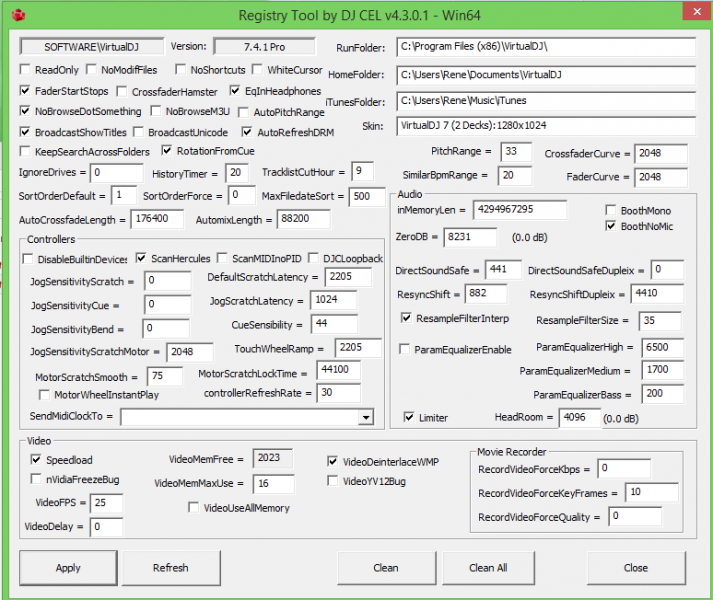Image resolution: width=713 pixels, height=600 pixels.
Task: Click the VideoFPS input field
Action: [106, 503]
